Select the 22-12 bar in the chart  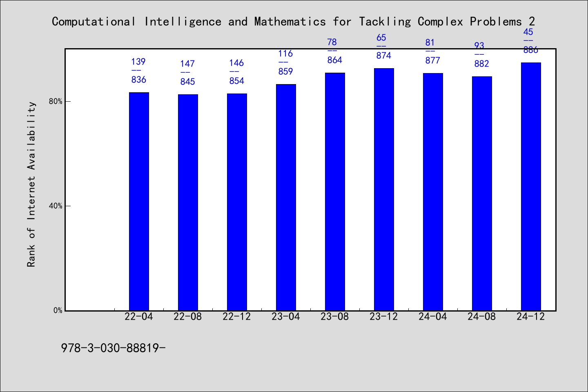point(237,202)
